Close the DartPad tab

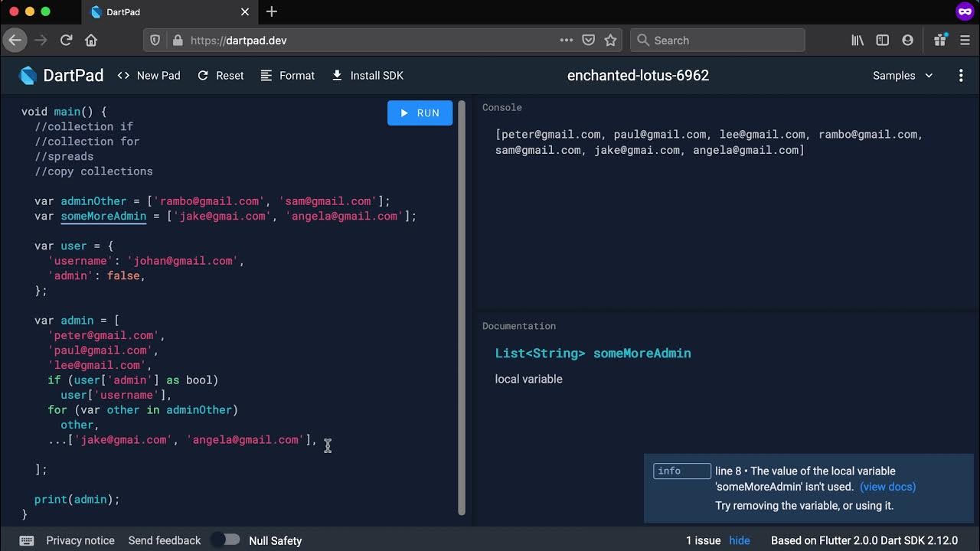(x=245, y=11)
